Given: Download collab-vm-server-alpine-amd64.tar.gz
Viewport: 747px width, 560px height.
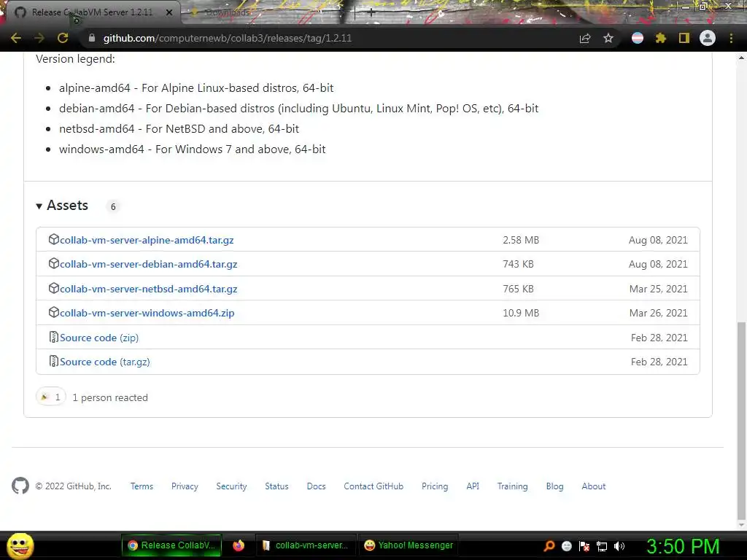Looking at the screenshot, I should (x=147, y=240).
